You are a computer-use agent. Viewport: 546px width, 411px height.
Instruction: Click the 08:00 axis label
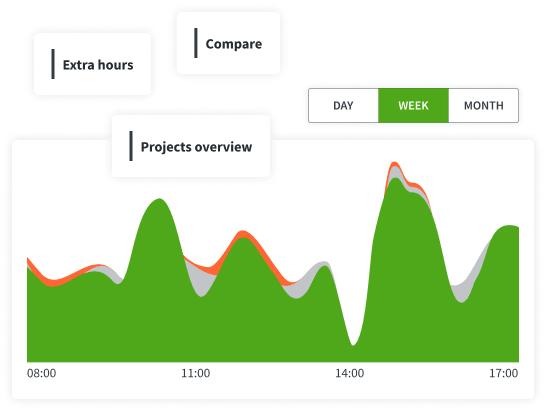(41, 373)
